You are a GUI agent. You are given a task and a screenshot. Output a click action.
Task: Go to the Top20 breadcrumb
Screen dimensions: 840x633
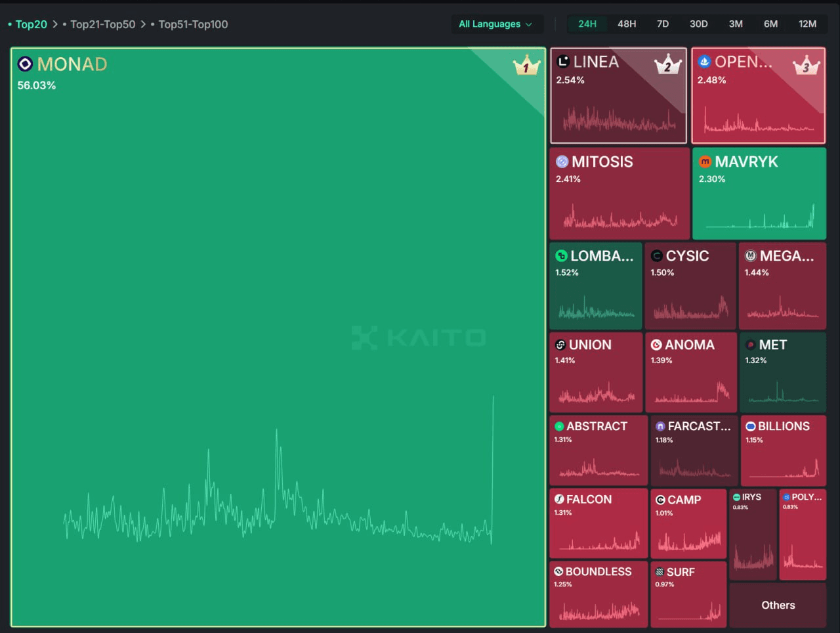[x=31, y=24]
